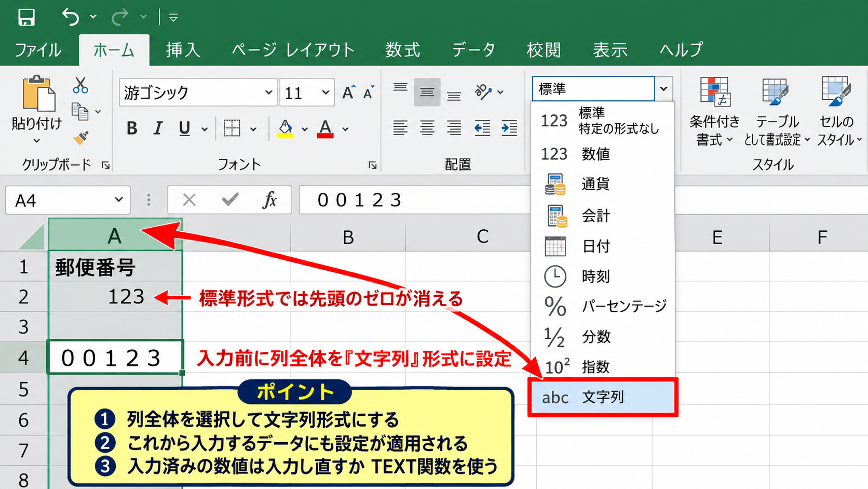868x489 pixels.
Task: Expand the 貼り付け paste options arrow
Action: pyautogui.click(x=37, y=141)
